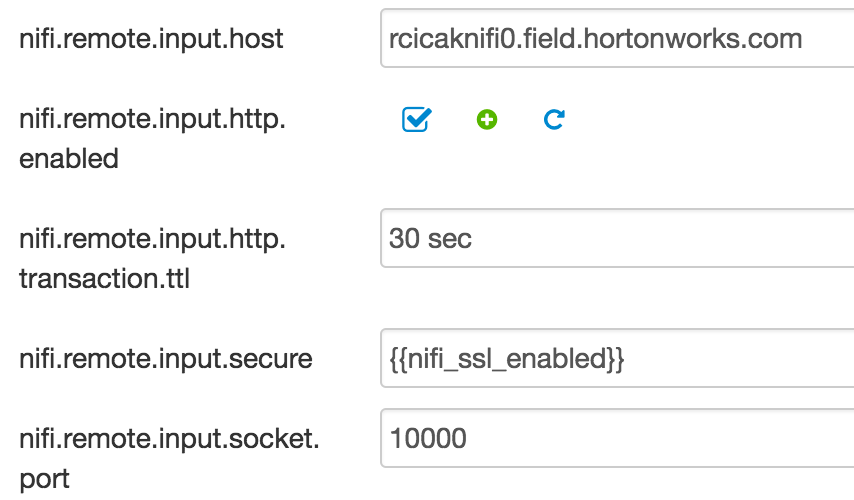Click the nifi.remote.input.host text field
Screen dimensions: 854x500
616,39
